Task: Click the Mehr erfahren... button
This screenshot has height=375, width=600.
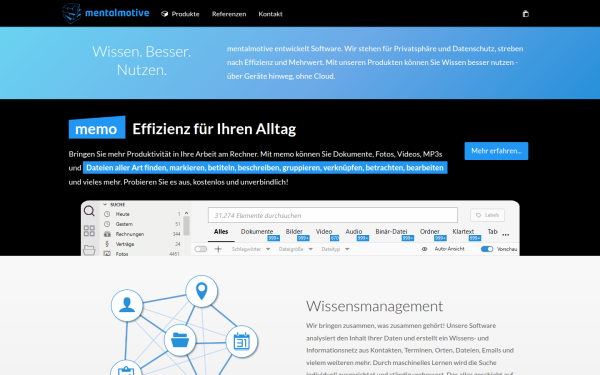Action: point(496,151)
